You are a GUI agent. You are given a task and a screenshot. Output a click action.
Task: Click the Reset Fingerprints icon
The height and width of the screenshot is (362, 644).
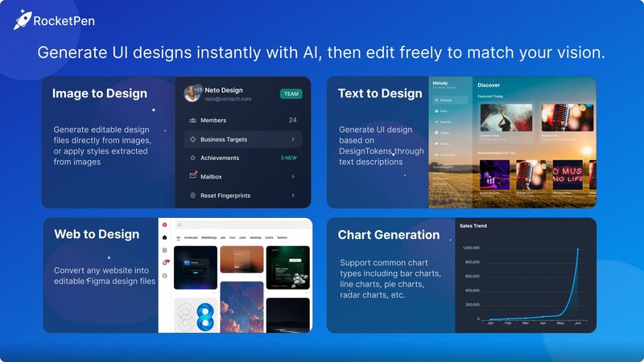[x=192, y=195]
